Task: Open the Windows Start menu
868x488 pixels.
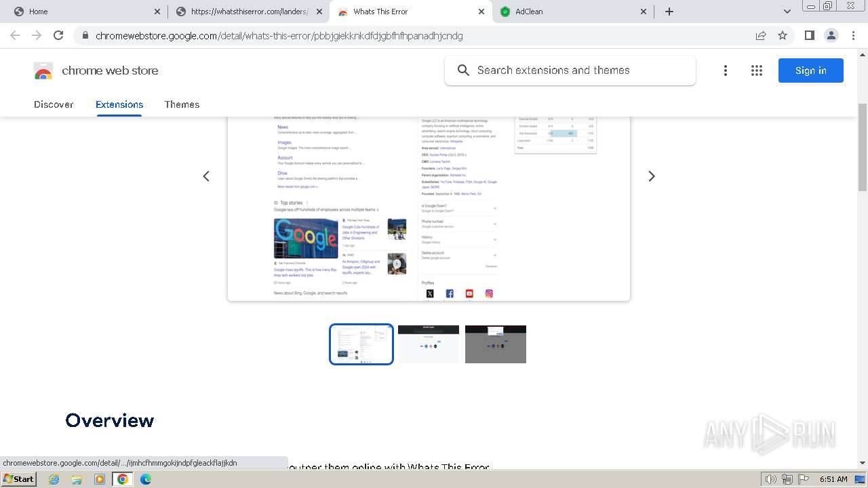Action: [19, 479]
